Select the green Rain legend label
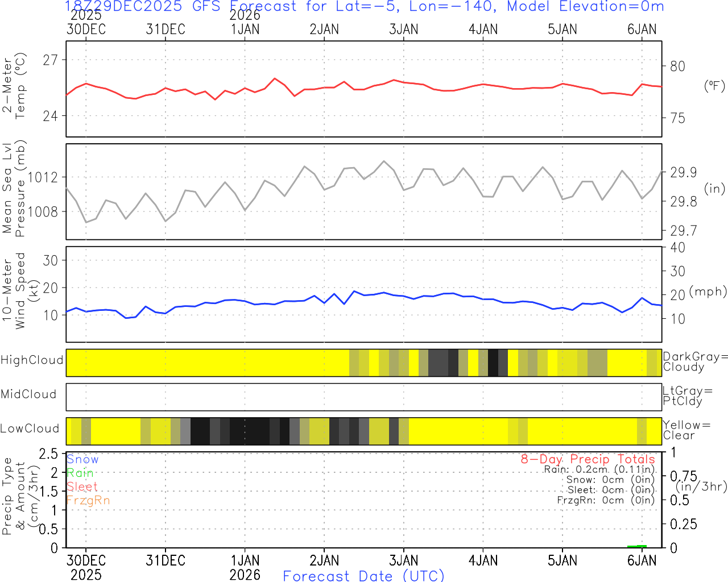The image size is (728, 582). [x=80, y=473]
